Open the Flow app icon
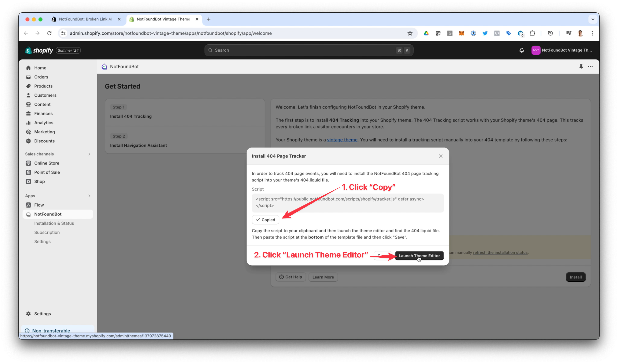618x364 pixels. [x=29, y=205]
